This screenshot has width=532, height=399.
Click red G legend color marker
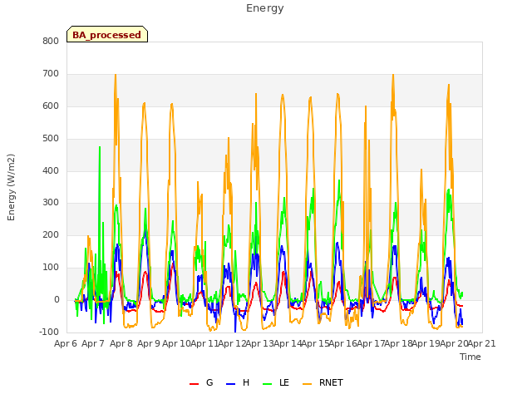pyautogui.click(x=194, y=384)
